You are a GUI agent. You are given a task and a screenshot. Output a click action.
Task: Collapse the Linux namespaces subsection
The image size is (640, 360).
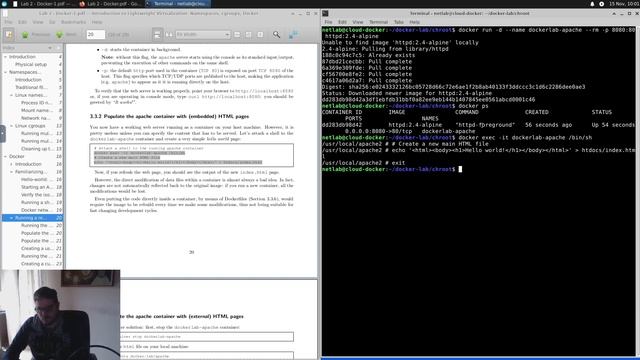pyautogui.click(x=11, y=95)
